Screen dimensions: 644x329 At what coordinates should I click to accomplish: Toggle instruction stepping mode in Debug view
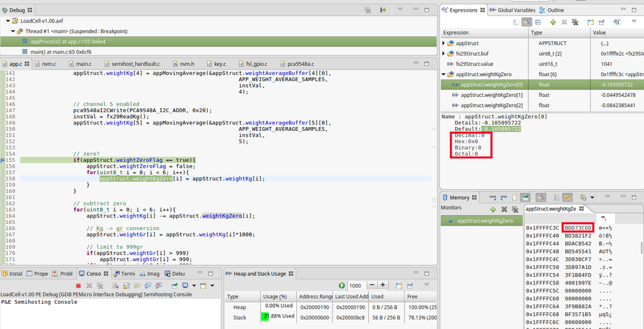383,10
